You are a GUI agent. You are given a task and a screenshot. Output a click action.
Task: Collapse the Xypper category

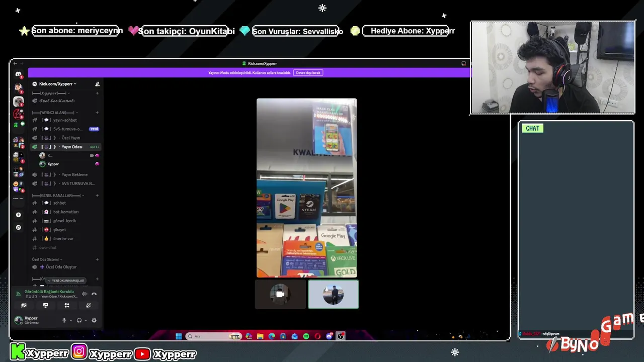point(51,93)
